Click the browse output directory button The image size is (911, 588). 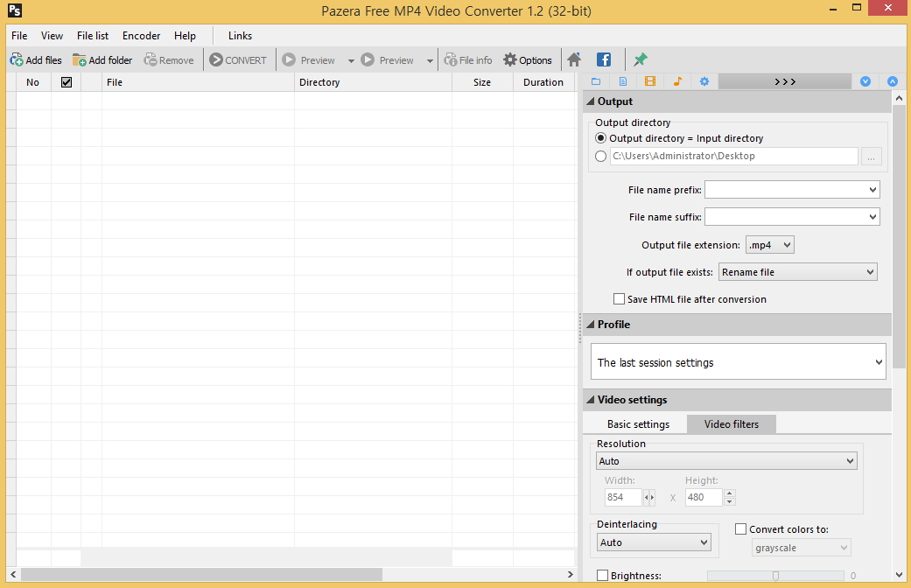pos(871,157)
